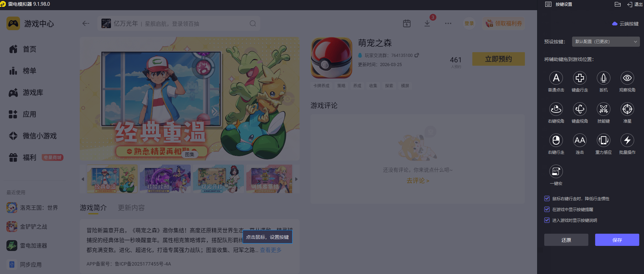Click the thumbnail strip right arrow
This screenshot has height=274, width=644.
pos(296,179)
